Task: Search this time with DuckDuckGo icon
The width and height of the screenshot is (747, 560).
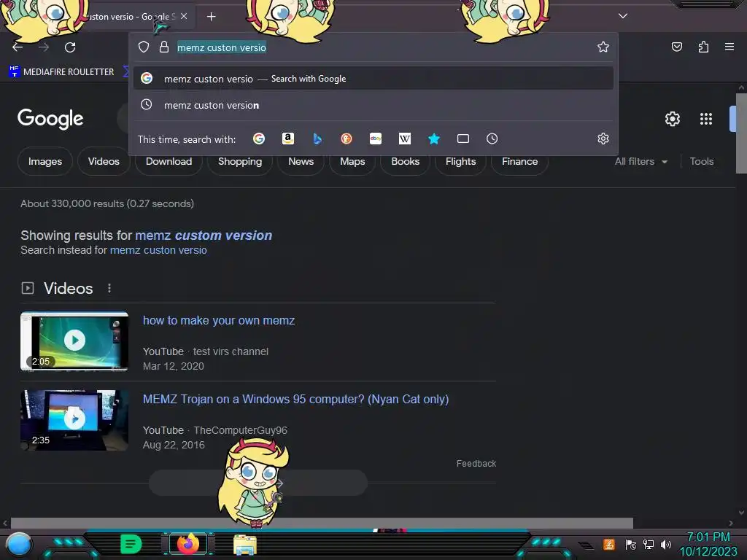Action: (x=347, y=139)
